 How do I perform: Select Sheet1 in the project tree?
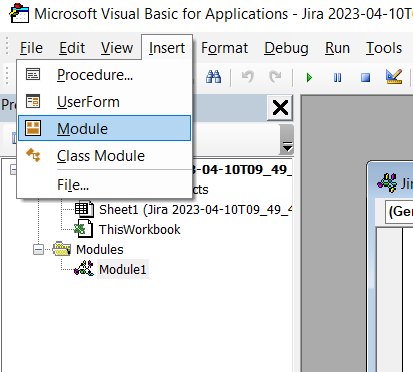(x=196, y=210)
